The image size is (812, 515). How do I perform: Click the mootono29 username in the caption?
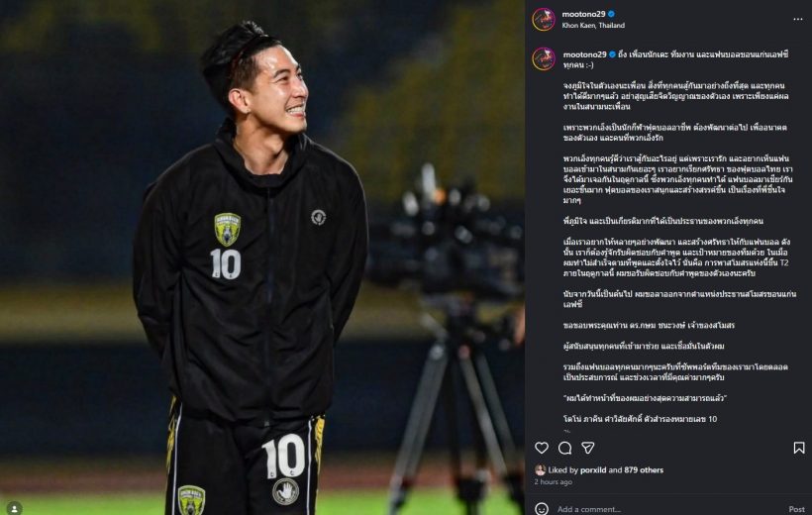tap(584, 54)
